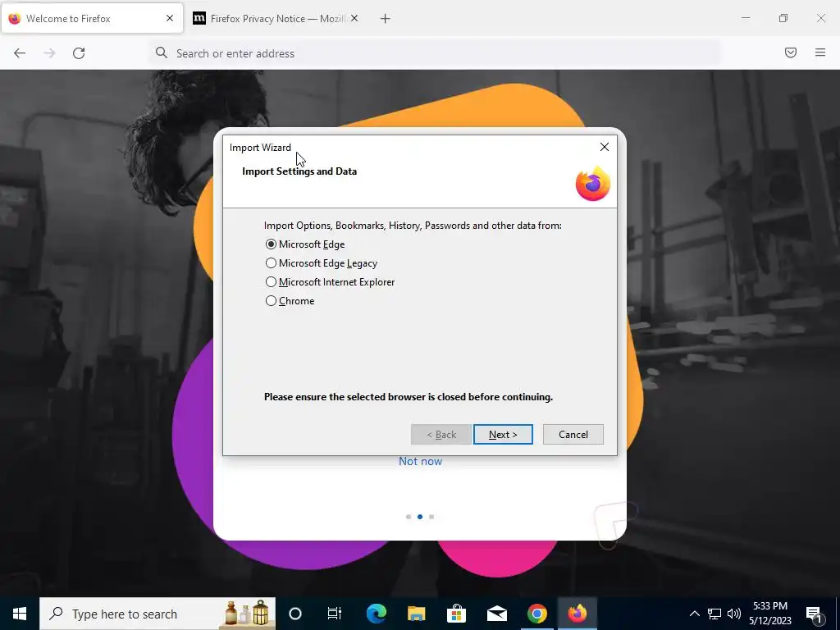Click the taskbar search box
This screenshot has height=630, width=840.
pyautogui.click(x=158, y=614)
